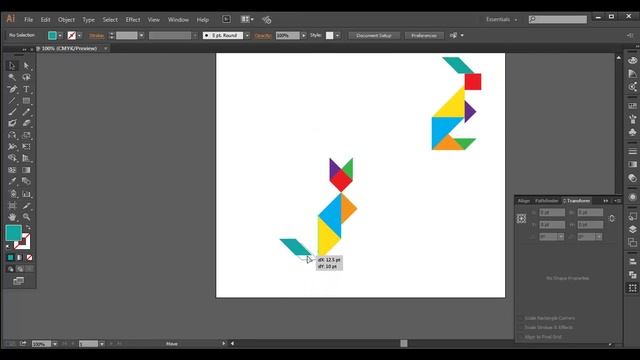This screenshot has width=640, height=360.
Task: Open the 3 pt. Round brush dropdown
Action: point(247,36)
